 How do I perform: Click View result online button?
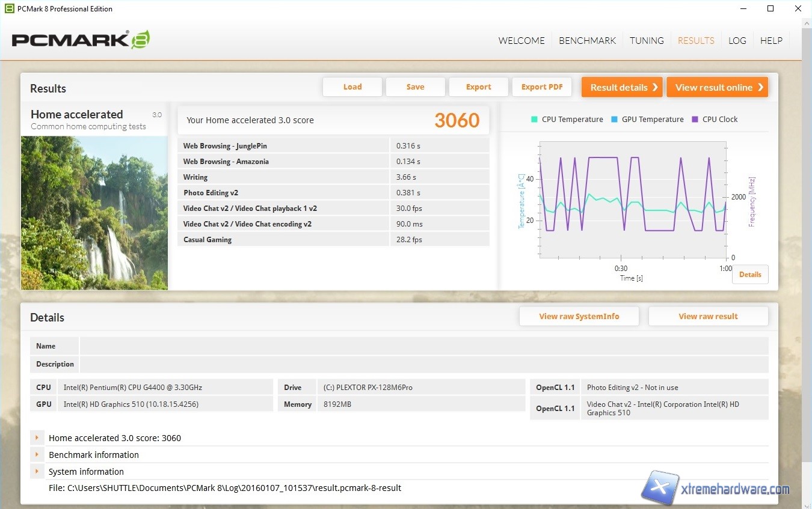pyautogui.click(x=717, y=87)
